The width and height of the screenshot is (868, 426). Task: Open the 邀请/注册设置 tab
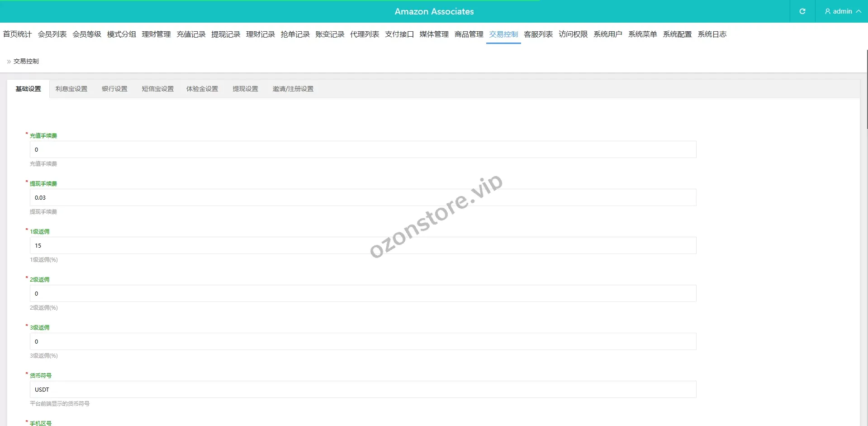point(293,89)
